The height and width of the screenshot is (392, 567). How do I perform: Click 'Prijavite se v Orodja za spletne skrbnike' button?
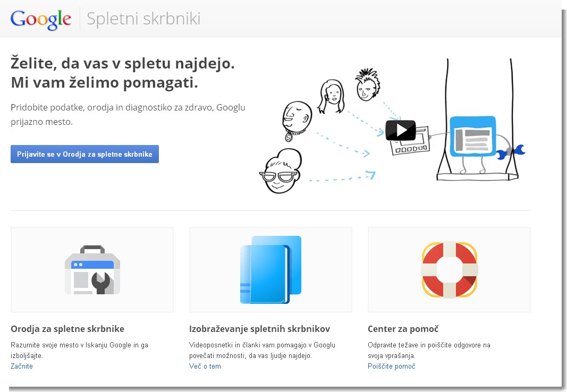coord(84,154)
